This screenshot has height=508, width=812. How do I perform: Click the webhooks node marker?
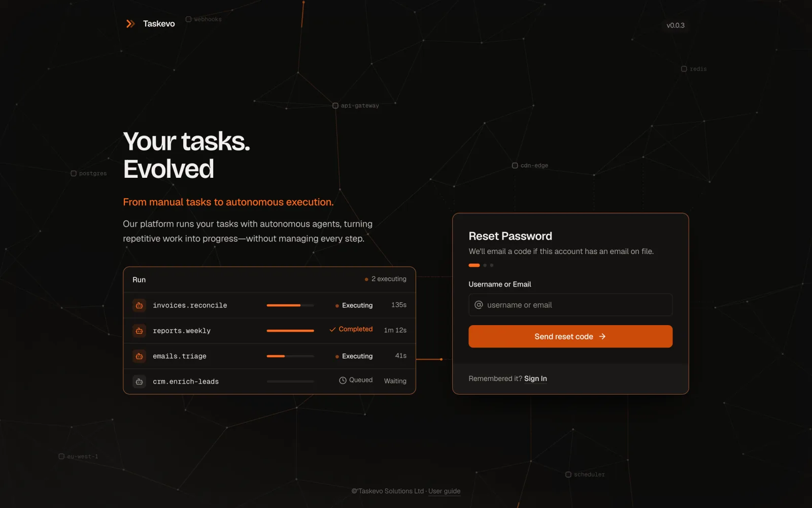[189, 19]
